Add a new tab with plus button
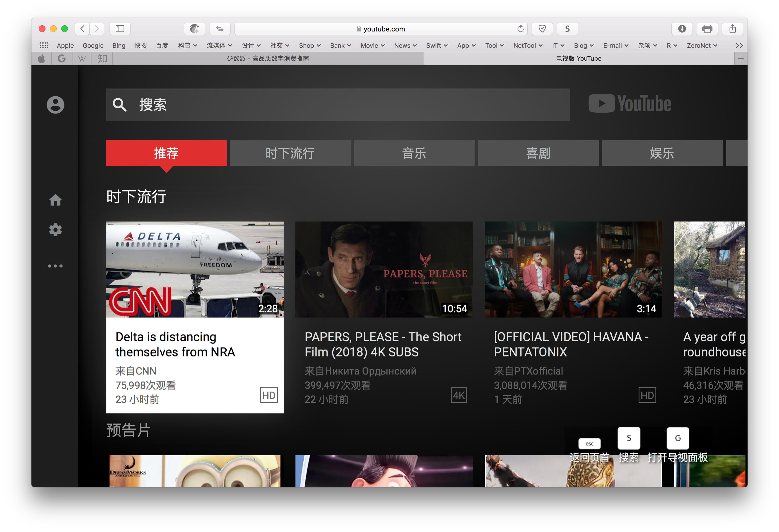This screenshot has width=779, height=532. click(741, 59)
